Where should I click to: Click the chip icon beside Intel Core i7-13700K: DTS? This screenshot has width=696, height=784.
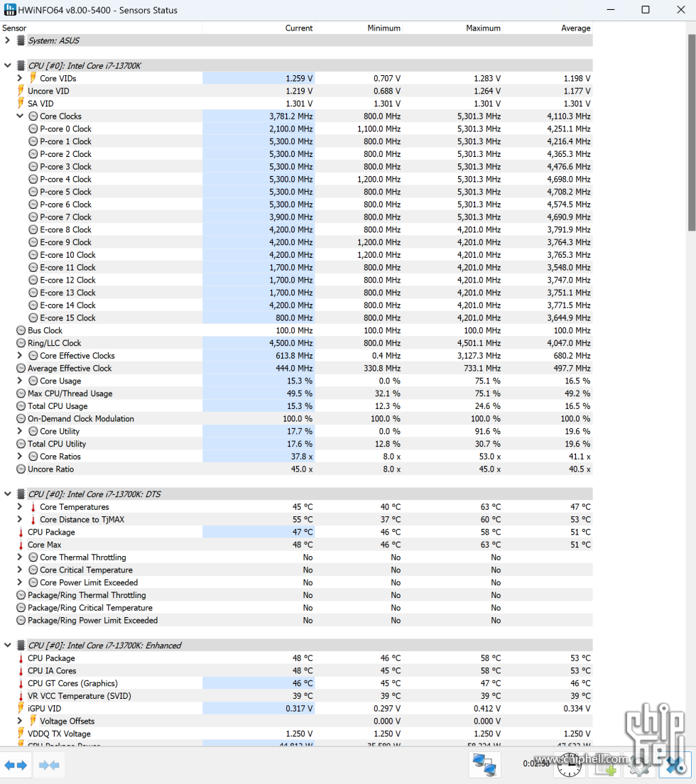click(21, 494)
